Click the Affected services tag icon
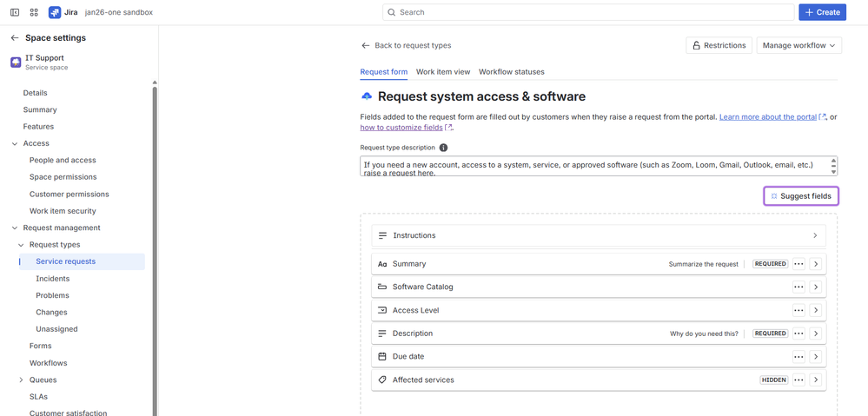The height and width of the screenshot is (416, 868). click(382, 380)
